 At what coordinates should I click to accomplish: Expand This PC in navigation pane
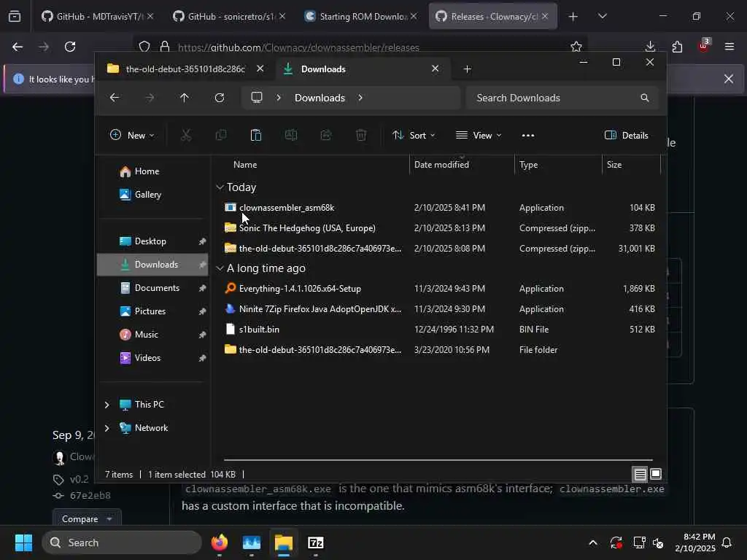pyautogui.click(x=107, y=405)
